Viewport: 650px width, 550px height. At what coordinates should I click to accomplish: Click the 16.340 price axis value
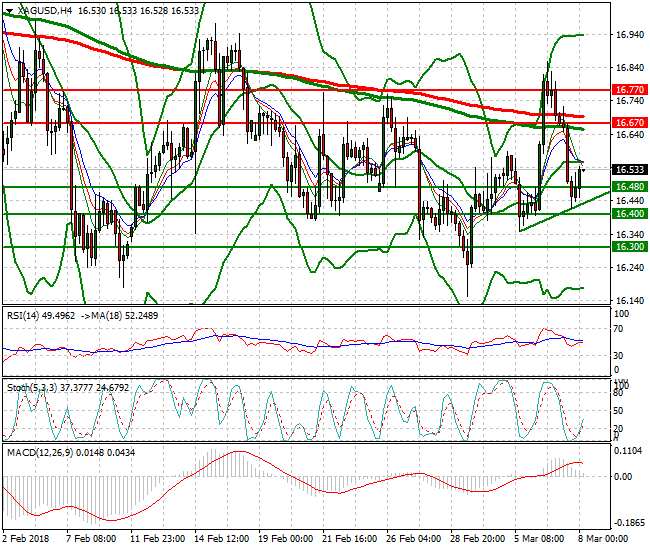click(630, 235)
